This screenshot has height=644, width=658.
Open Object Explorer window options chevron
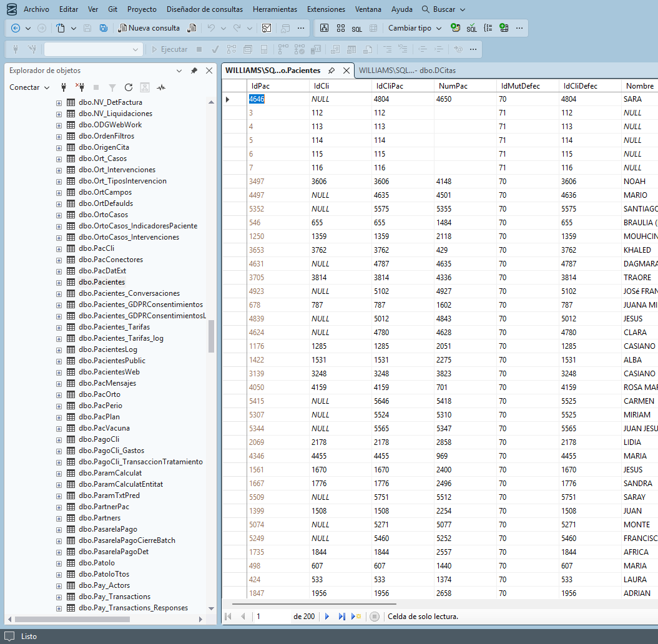click(x=179, y=71)
